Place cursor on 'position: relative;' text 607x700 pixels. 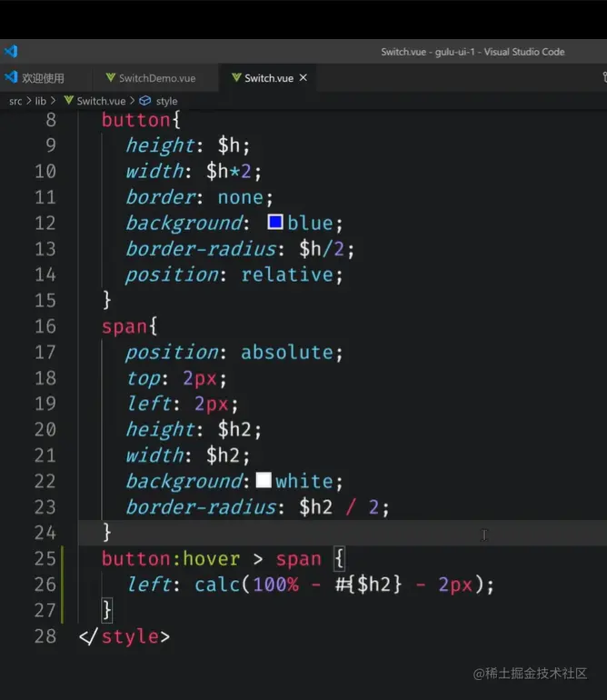(234, 275)
